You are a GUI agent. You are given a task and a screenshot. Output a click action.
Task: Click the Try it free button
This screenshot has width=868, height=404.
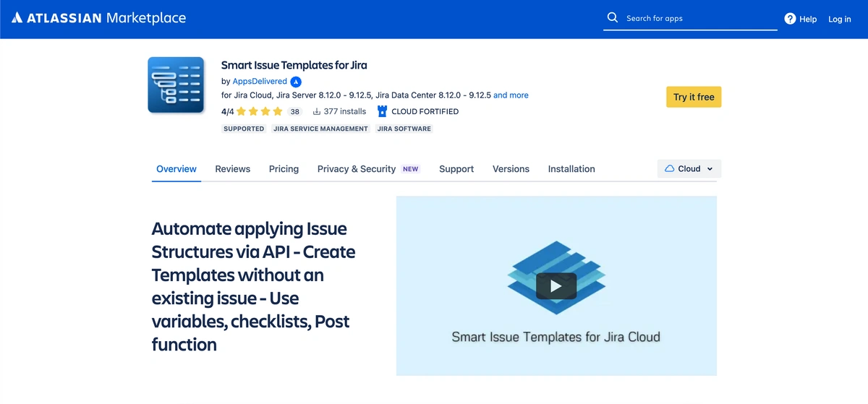click(x=694, y=97)
